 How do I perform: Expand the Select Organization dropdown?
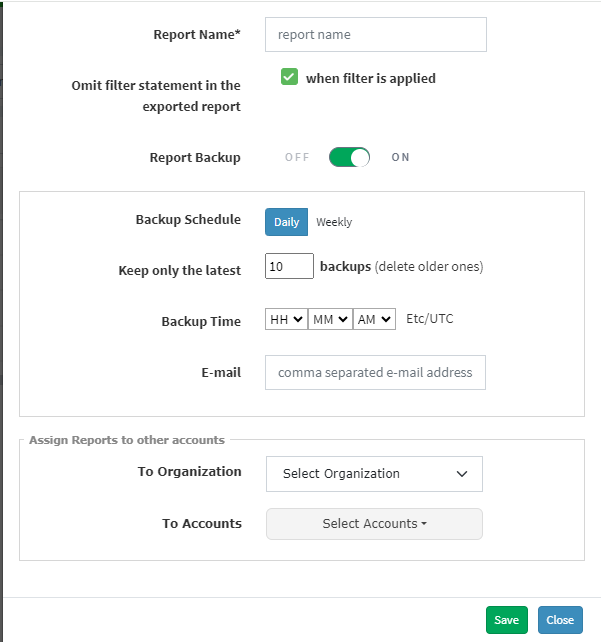(374, 474)
